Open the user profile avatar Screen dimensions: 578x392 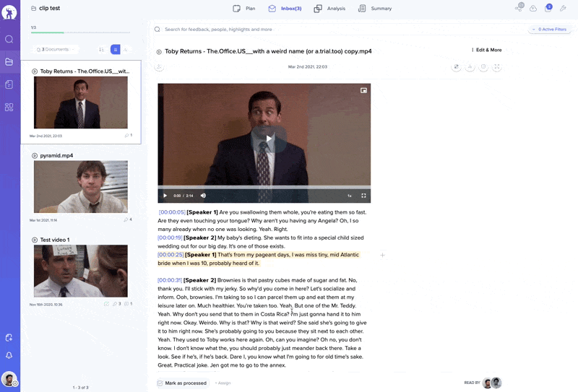(9, 379)
